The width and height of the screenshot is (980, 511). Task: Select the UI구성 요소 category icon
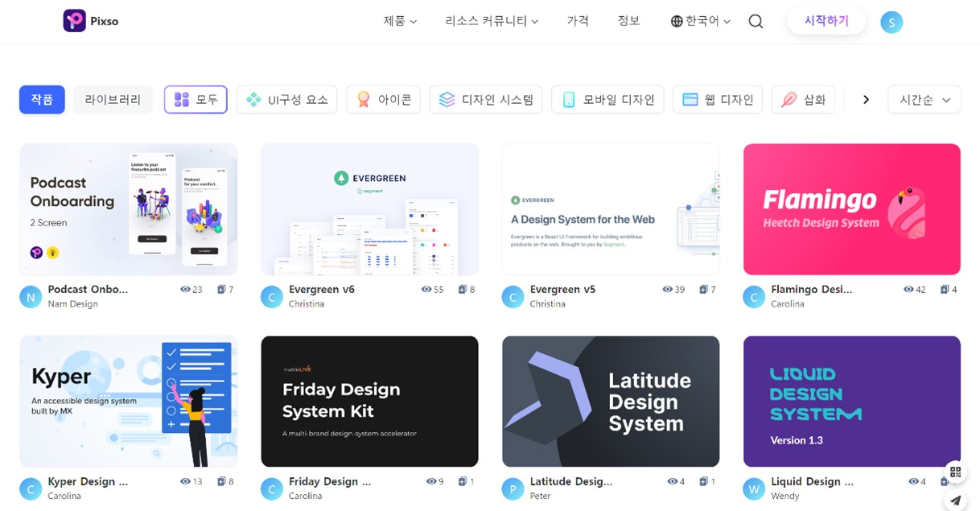pyautogui.click(x=254, y=100)
